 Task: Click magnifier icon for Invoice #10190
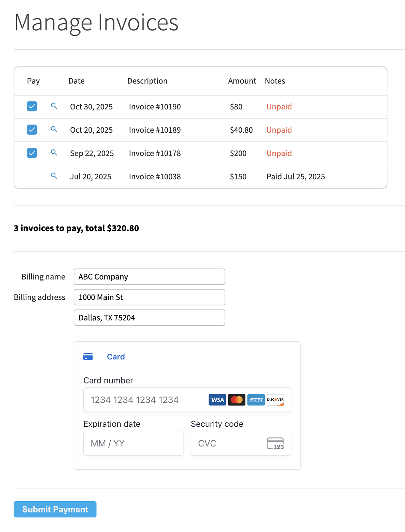(x=54, y=106)
